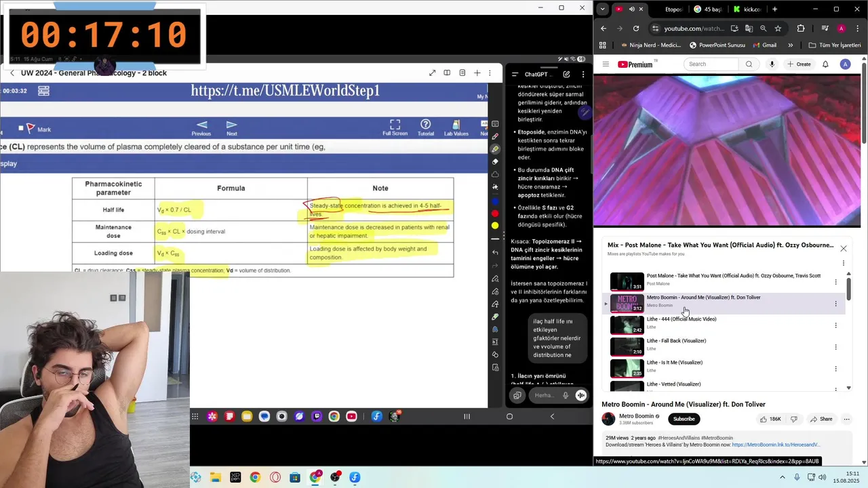The width and height of the screenshot is (868, 488).
Task: Tap tablet Recents navigation button
Action: point(467,416)
